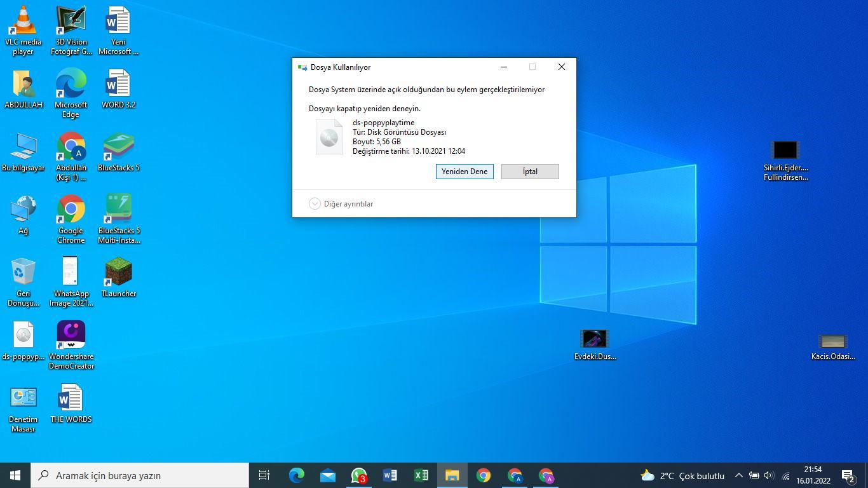The width and height of the screenshot is (868, 488).
Task: Click the battery tray icon
Action: (754, 475)
